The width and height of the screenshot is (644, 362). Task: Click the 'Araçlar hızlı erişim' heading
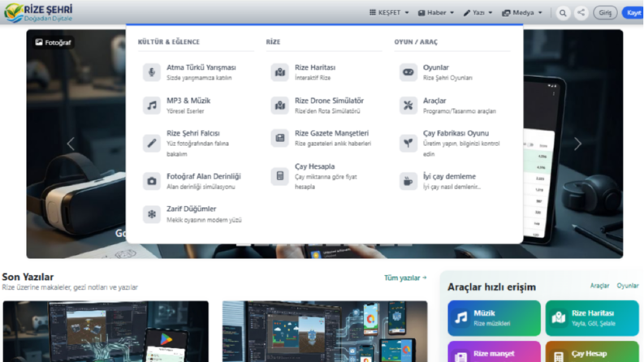point(491,287)
